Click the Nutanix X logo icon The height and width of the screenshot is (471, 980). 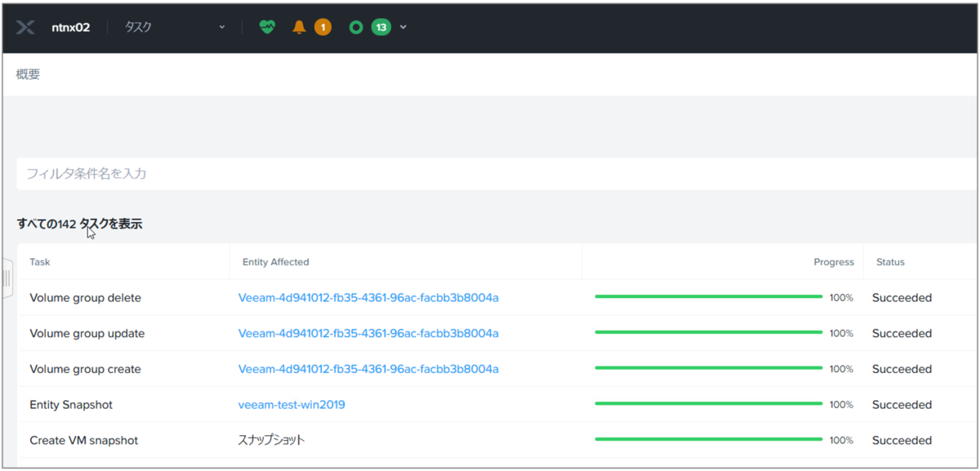pos(25,27)
